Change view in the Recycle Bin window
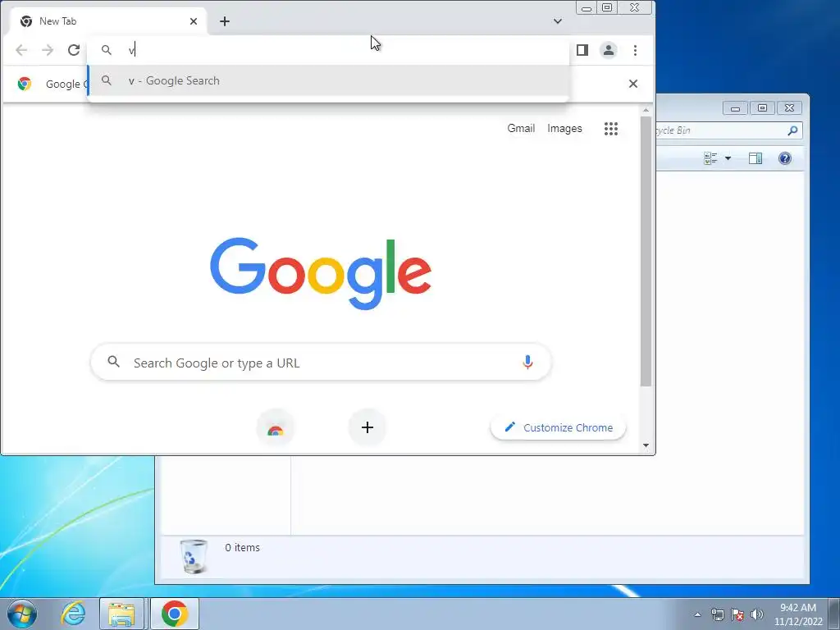The image size is (840, 630). click(x=710, y=158)
